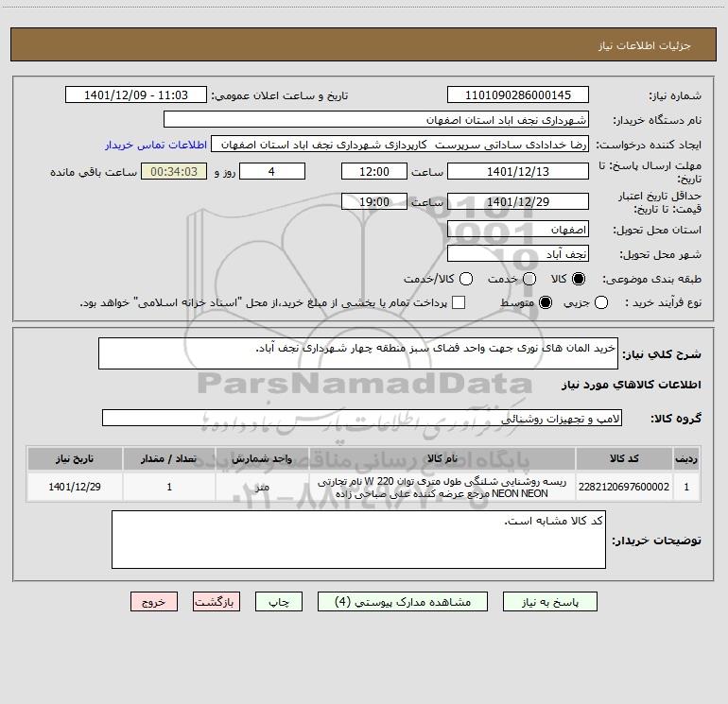The image size is (728, 704).
Task: Click the price validity date 1401/12/29 field
Action: [x=518, y=201]
